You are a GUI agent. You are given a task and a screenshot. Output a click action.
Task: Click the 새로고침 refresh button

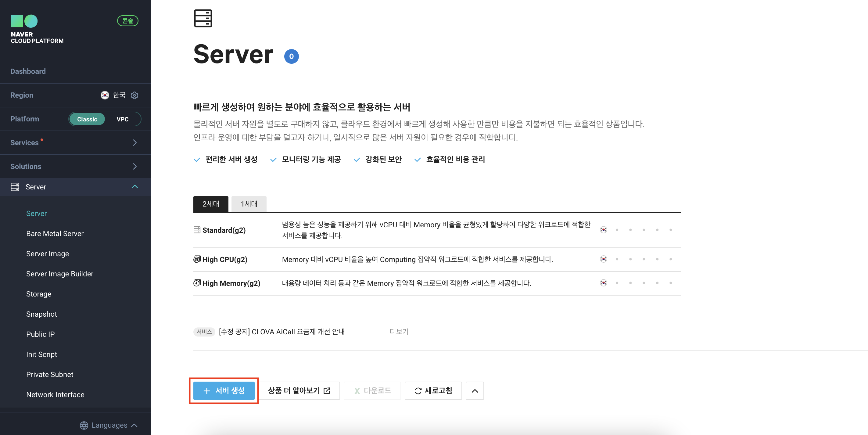[433, 391]
